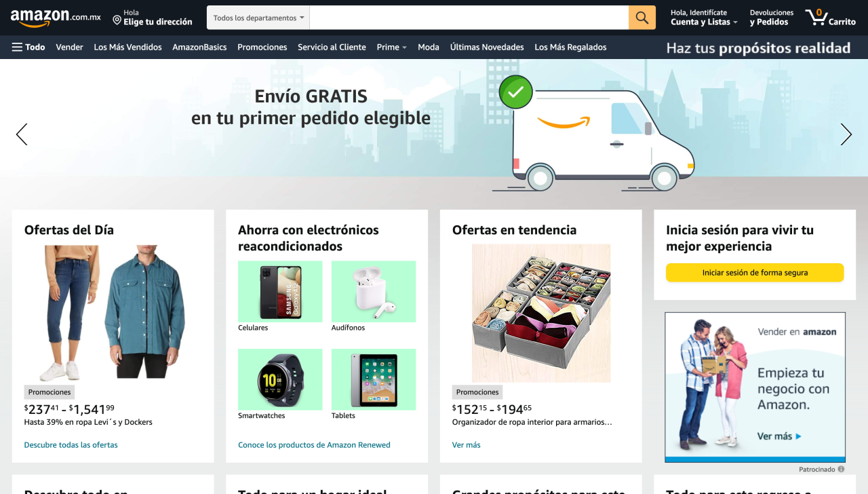Image resolution: width=868 pixels, height=494 pixels.
Task: Click the location pin address selector
Action: (153, 18)
